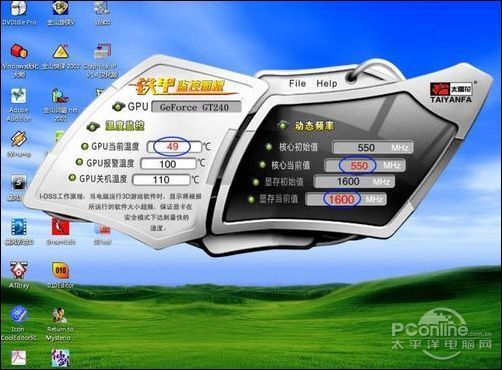Click the 显存当前值 label text
502x370 pixels.
click(278, 199)
